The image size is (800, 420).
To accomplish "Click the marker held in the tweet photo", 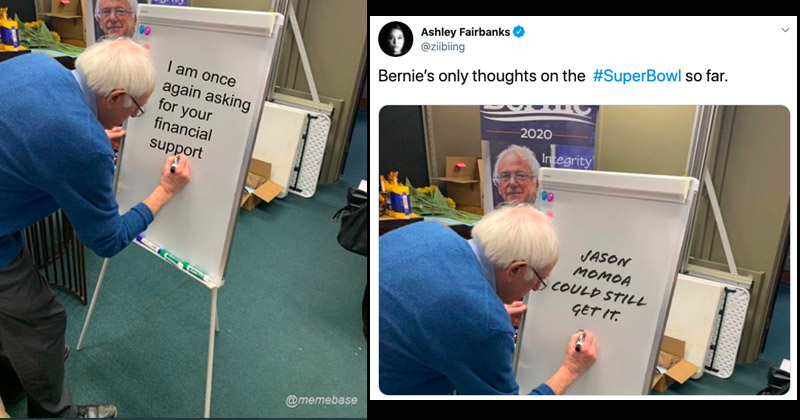I will [x=580, y=341].
